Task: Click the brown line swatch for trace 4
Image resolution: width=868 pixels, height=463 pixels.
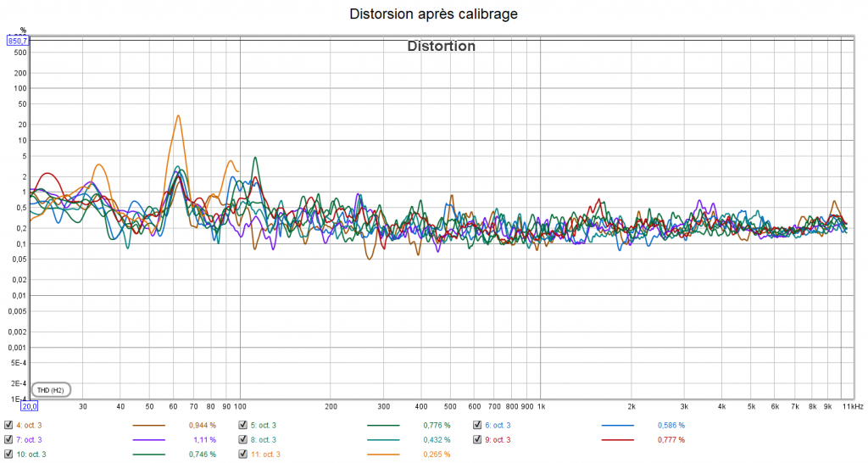Action: (x=149, y=426)
